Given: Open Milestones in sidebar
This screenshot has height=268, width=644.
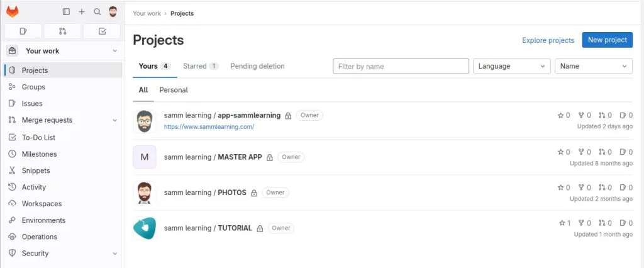Looking at the screenshot, I should (64, 154).
